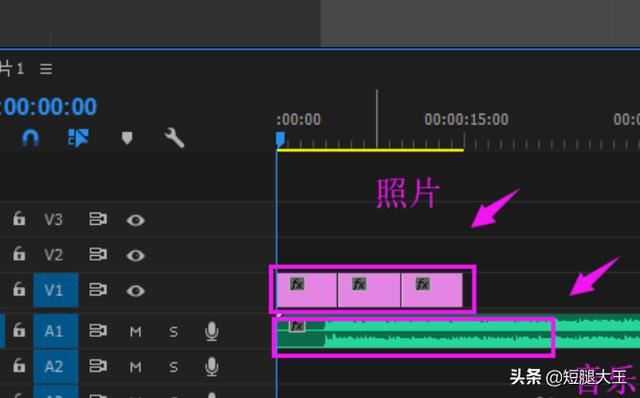Open the sequence panel hamburger menu
The width and height of the screenshot is (640, 398).
pyautogui.click(x=46, y=69)
